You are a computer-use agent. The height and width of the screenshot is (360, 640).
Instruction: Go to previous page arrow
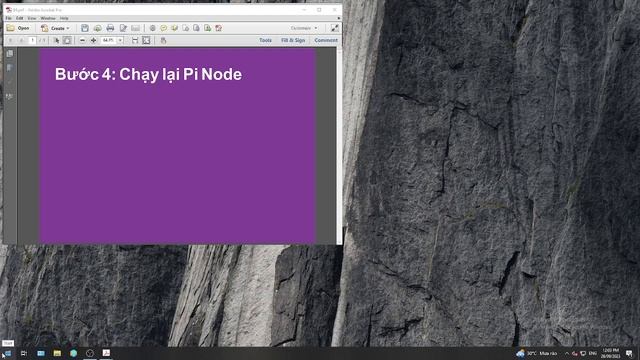pyautogui.click(x=11, y=40)
